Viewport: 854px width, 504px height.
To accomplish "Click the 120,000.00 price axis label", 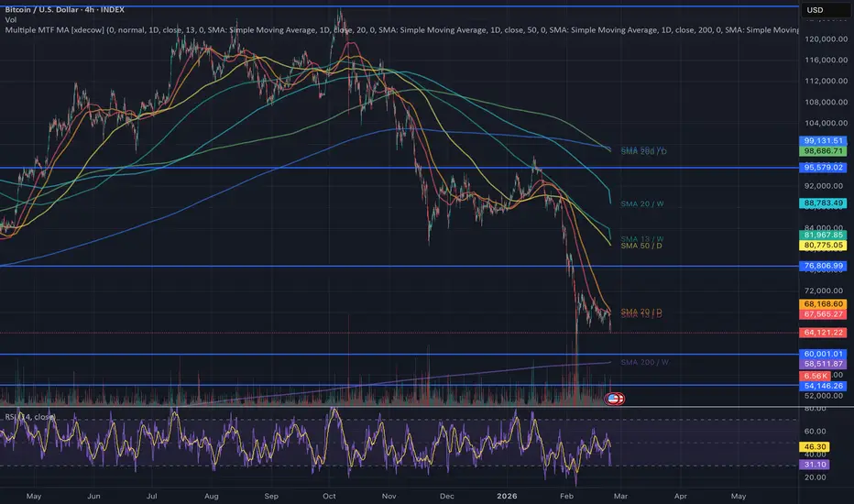I will (x=826, y=39).
